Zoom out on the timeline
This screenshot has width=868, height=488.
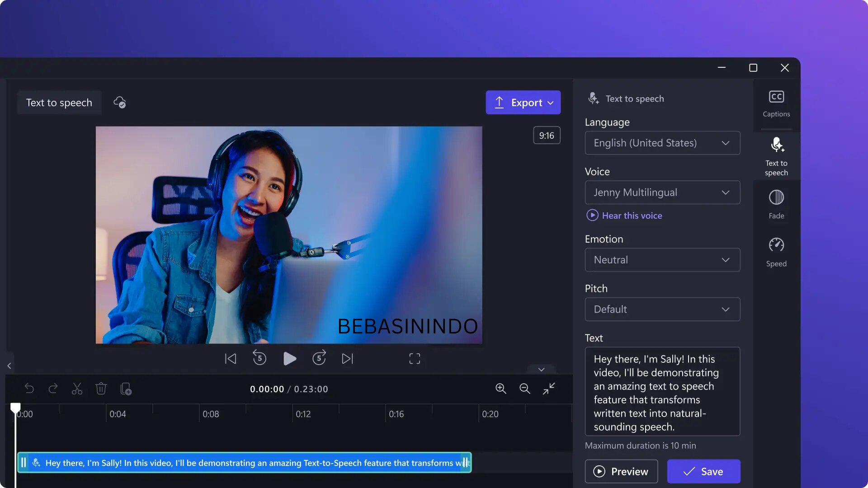click(x=524, y=389)
